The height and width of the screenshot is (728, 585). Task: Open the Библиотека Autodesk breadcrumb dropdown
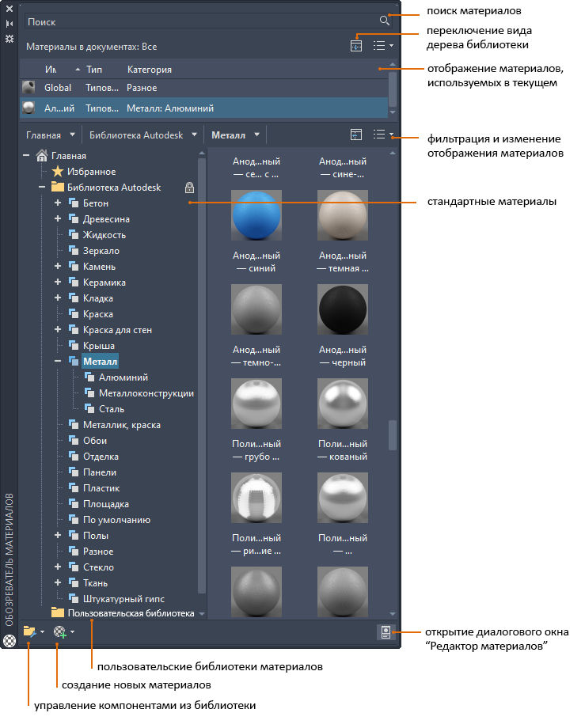(195, 135)
